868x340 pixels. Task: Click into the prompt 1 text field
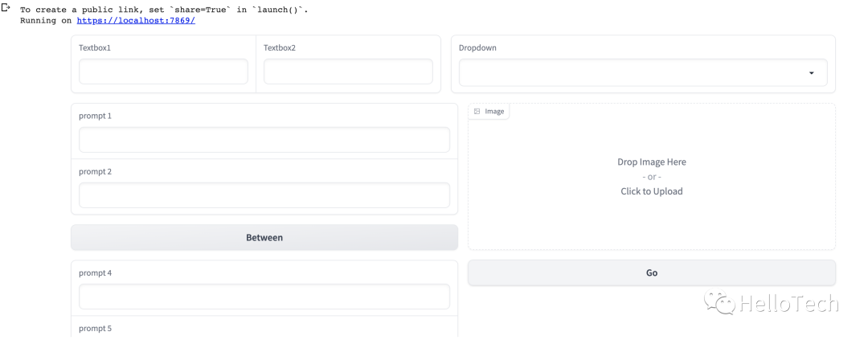(264, 140)
